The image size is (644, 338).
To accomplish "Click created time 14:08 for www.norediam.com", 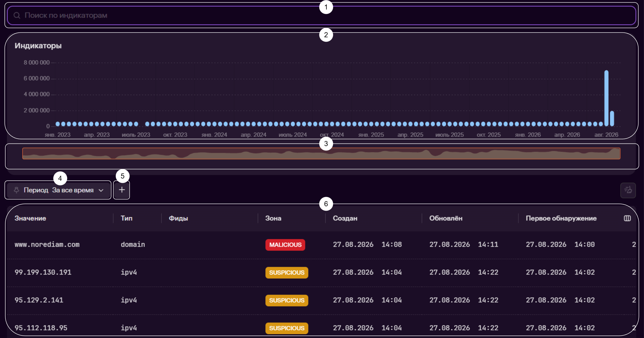I will [391, 245].
